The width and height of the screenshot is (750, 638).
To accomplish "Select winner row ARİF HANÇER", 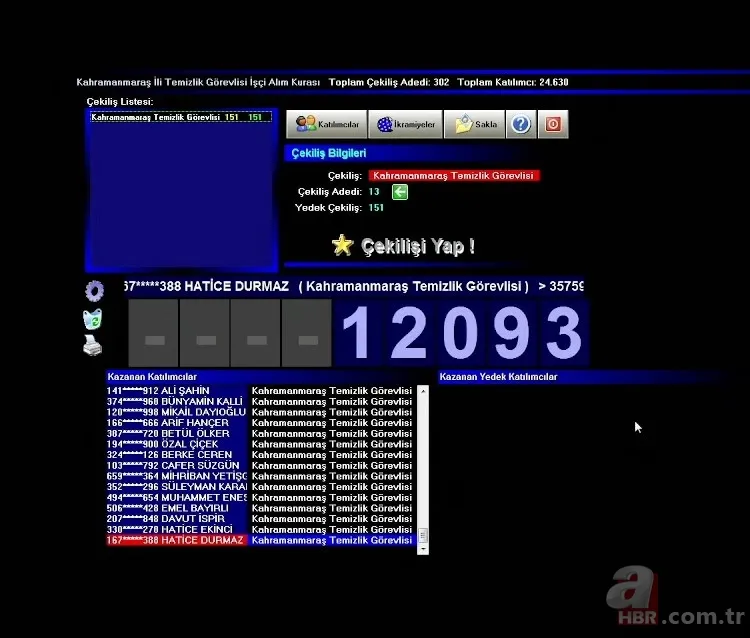I will (261, 423).
